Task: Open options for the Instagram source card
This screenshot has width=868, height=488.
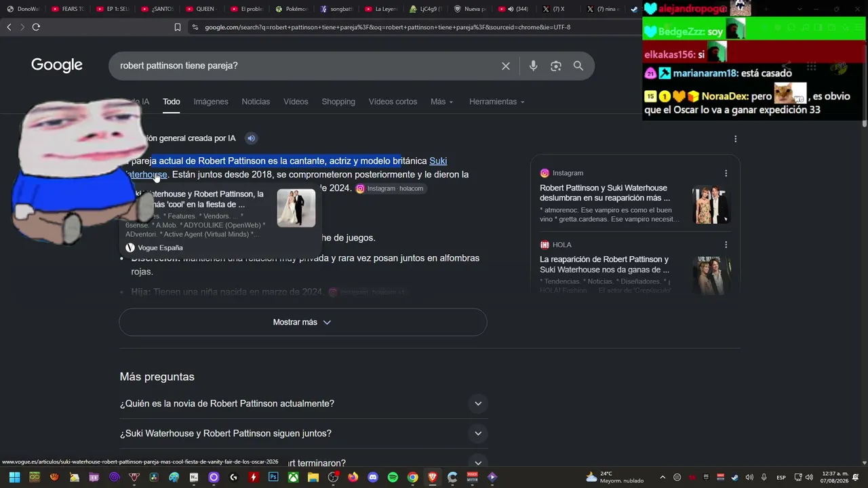Action: point(726,173)
